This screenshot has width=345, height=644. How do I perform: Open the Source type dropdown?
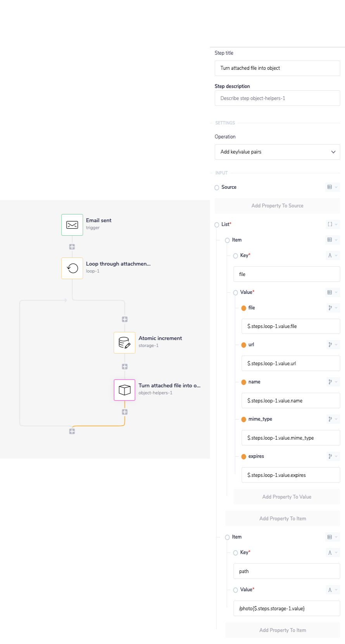pos(332,187)
